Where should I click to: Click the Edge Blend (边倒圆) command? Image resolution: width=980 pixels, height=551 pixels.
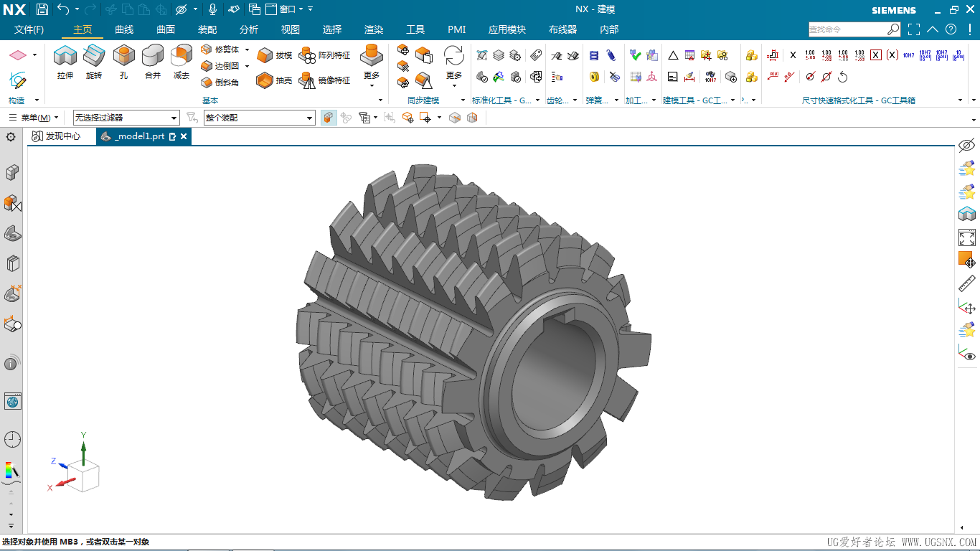(220, 66)
